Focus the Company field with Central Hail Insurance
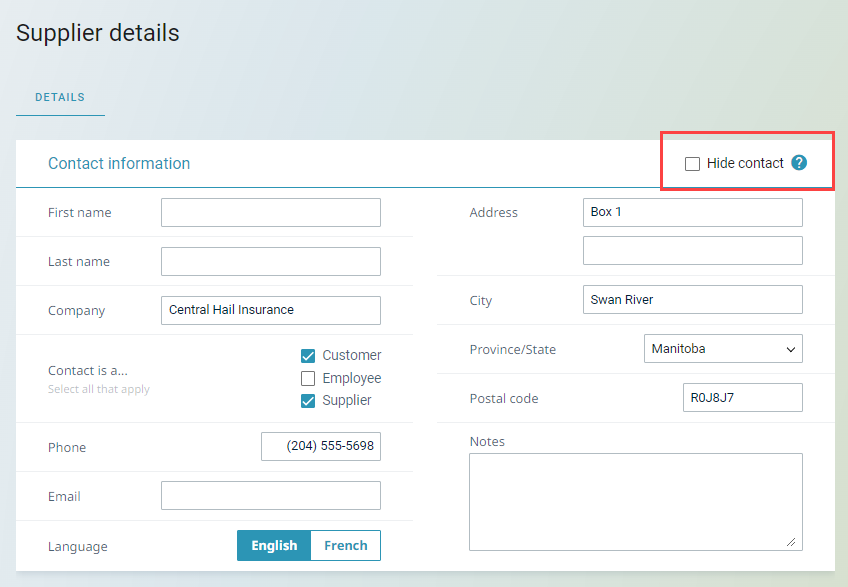Viewport: 848px width, 587px height. [271, 311]
